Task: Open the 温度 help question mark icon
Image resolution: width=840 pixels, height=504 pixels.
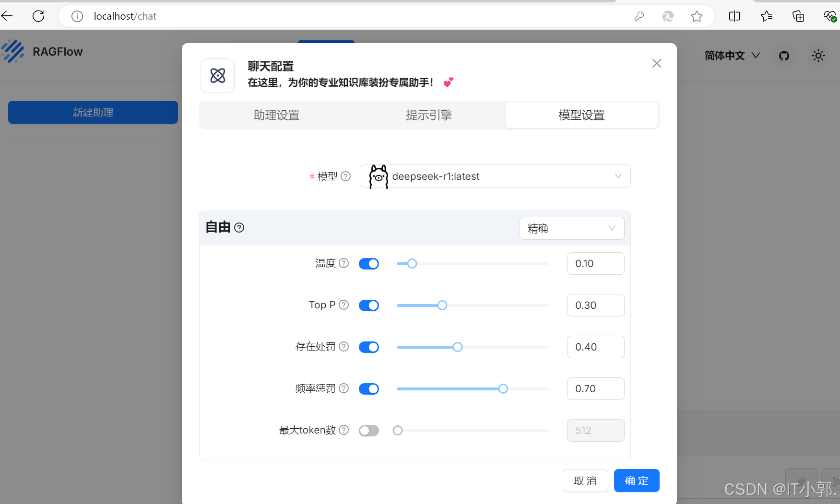Action: coord(343,263)
